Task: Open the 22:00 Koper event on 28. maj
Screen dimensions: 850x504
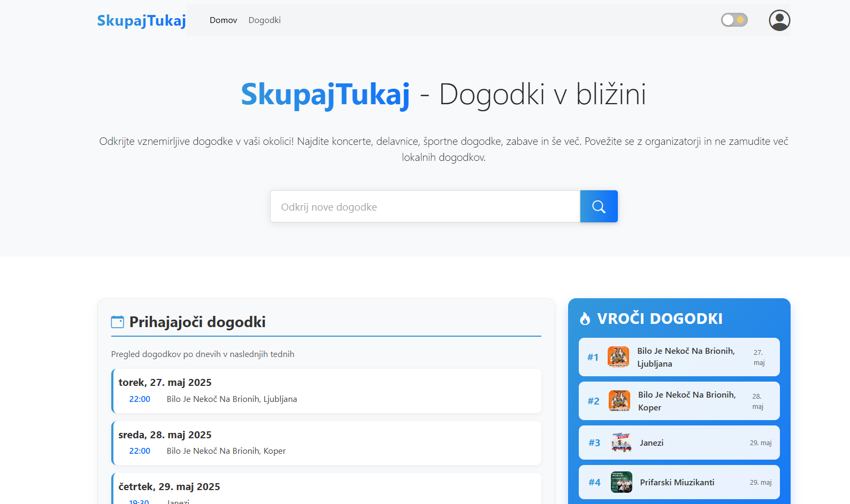Action: (226, 451)
